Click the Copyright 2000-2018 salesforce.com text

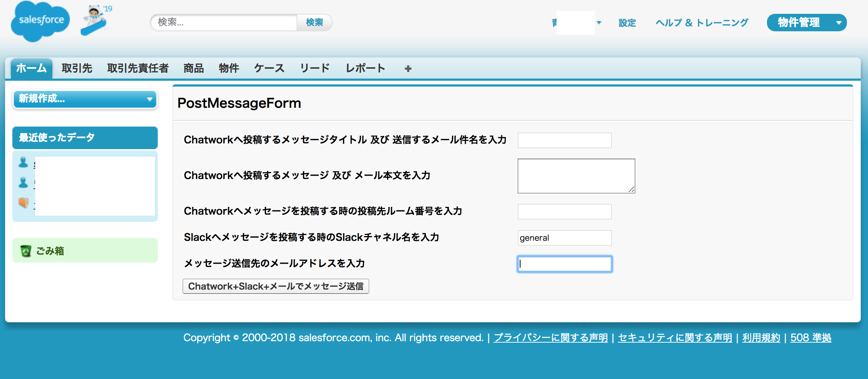pyautogui.click(x=333, y=338)
